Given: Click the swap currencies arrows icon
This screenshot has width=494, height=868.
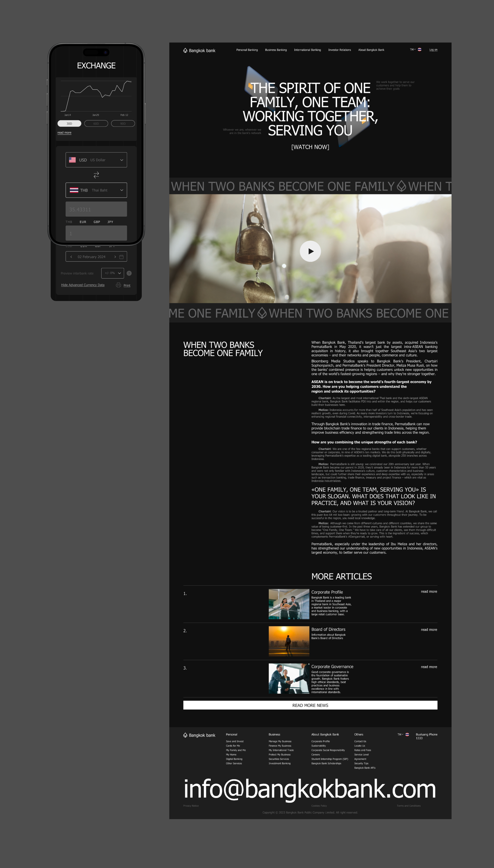Looking at the screenshot, I should tap(96, 175).
